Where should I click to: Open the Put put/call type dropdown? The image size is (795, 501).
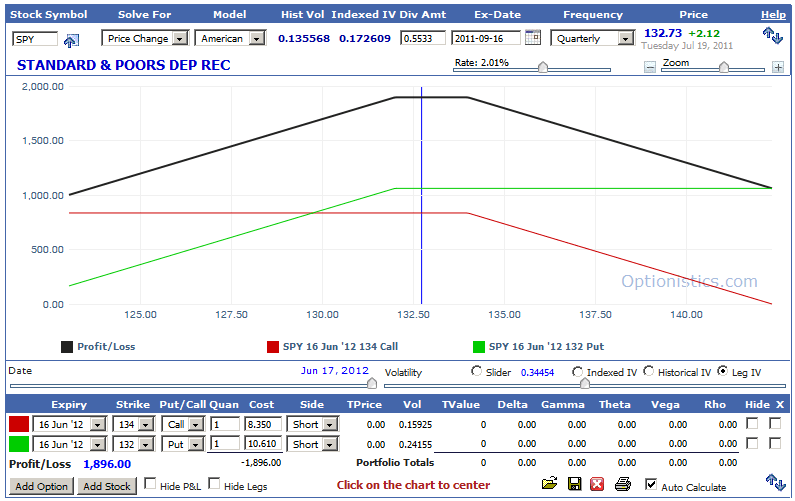[x=183, y=444]
